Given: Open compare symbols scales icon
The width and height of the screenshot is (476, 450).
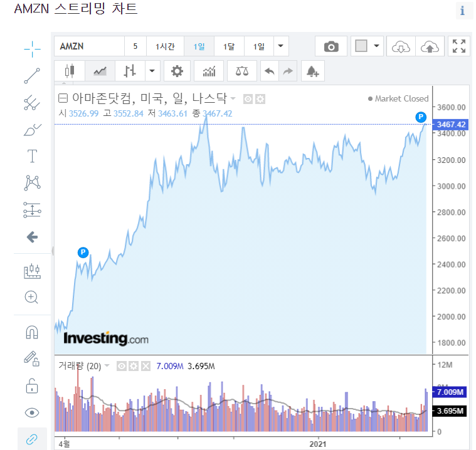Looking at the screenshot, I should point(242,71).
